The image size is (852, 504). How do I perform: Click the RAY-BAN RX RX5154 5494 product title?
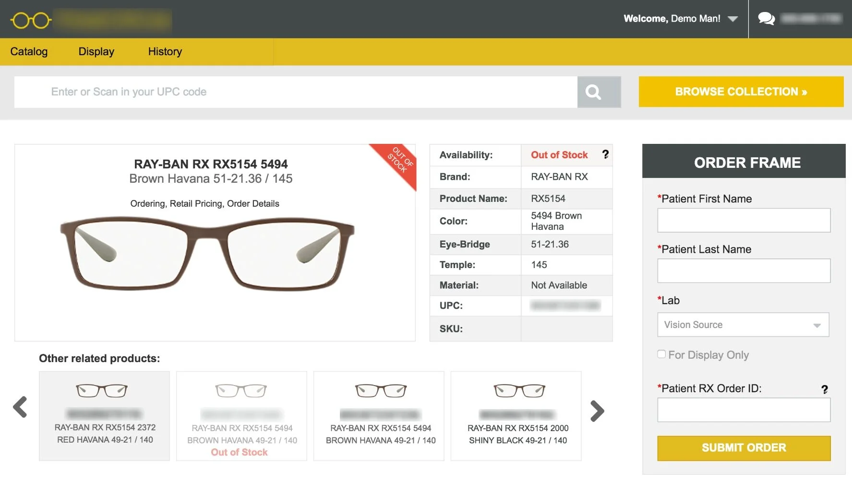[x=211, y=164]
